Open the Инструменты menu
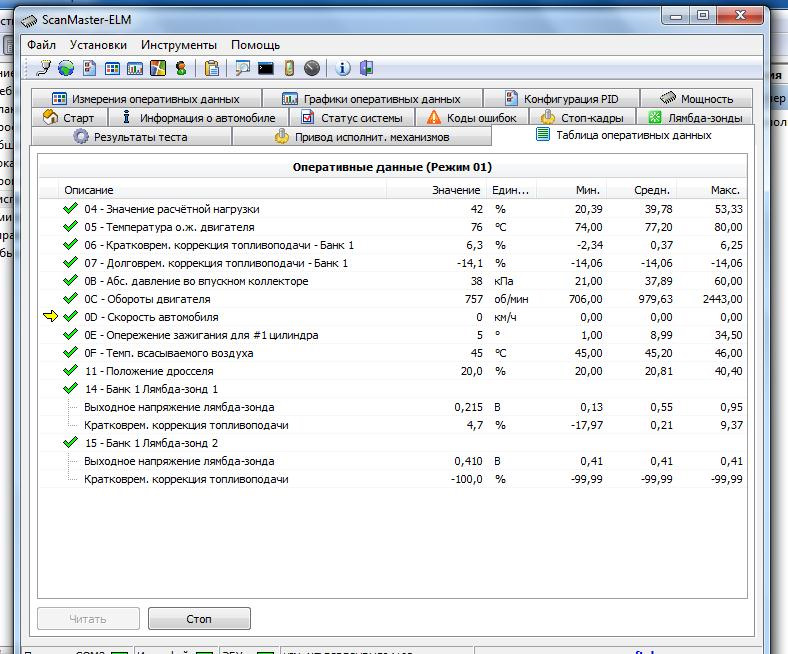788x654 pixels. pyautogui.click(x=179, y=45)
